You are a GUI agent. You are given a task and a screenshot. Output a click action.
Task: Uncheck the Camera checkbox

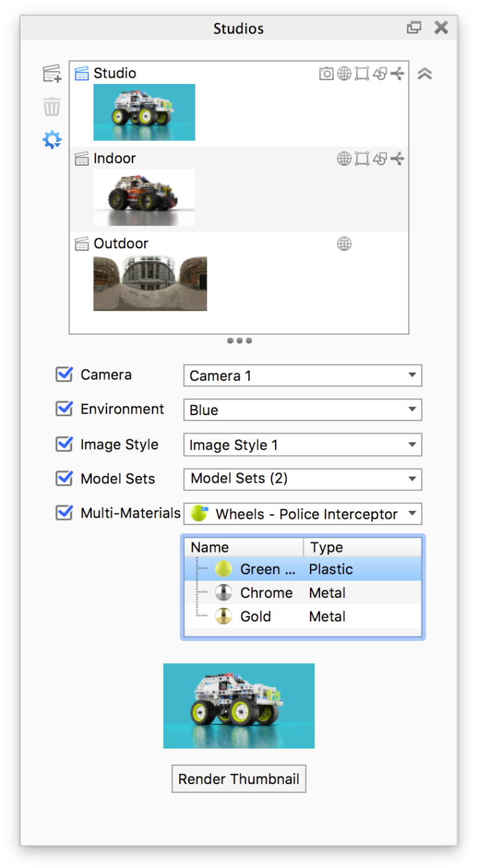64,375
